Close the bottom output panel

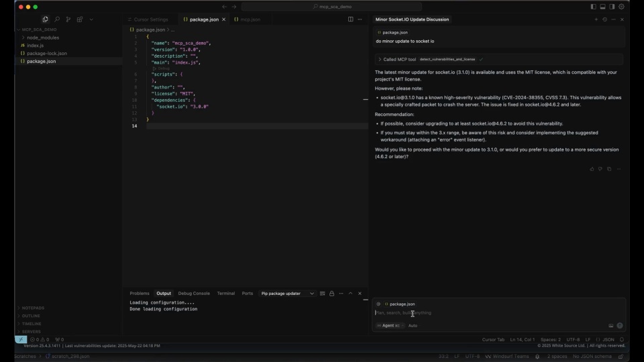[x=360, y=294]
